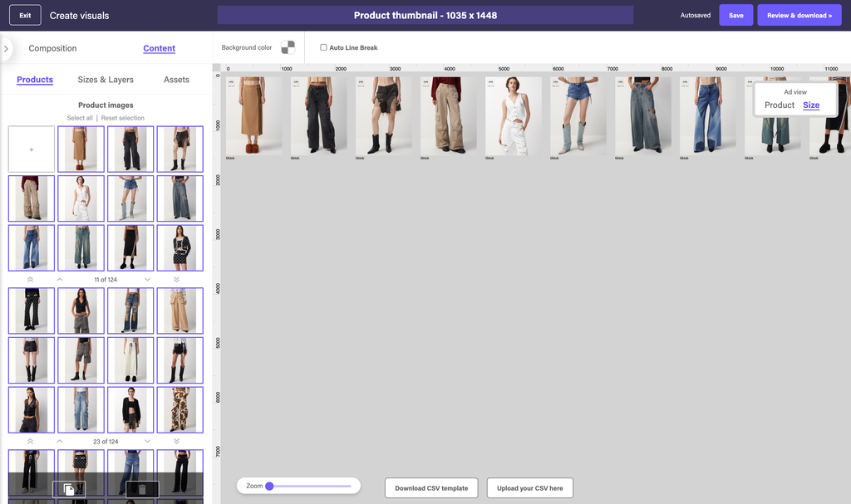Click single down chevron beside '23 of 124'

coord(148,442)
